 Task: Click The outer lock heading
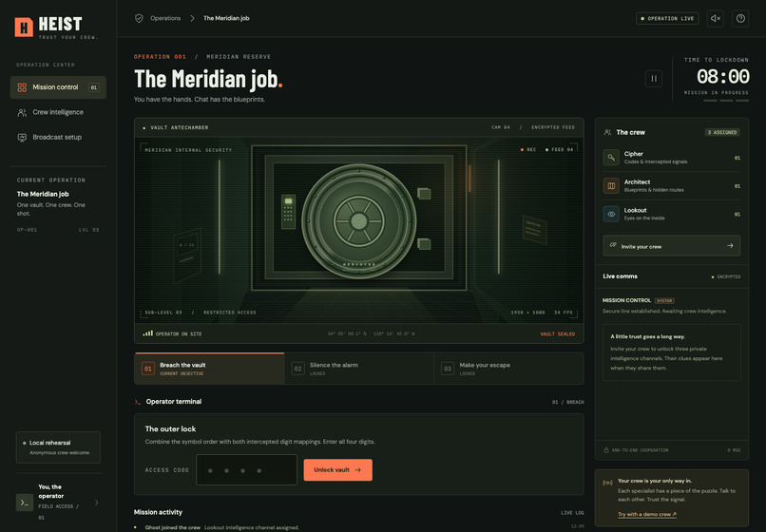[x=170, y=428]
